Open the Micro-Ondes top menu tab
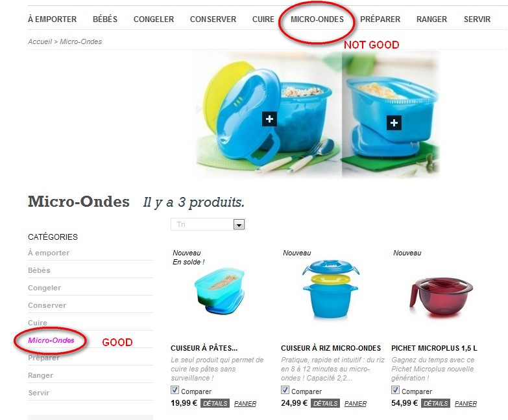Screen dimensions: 508x420 pos(317,19)
